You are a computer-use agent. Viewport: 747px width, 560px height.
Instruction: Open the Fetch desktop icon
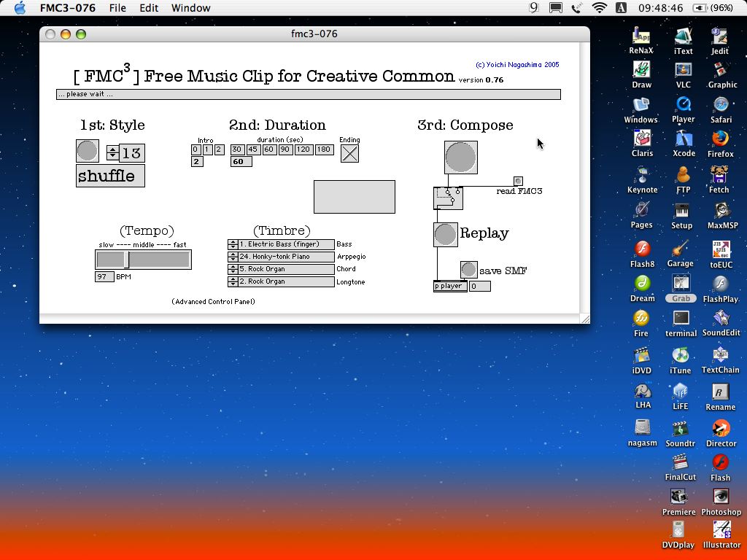pyautogui.click(x=719, y=179)
